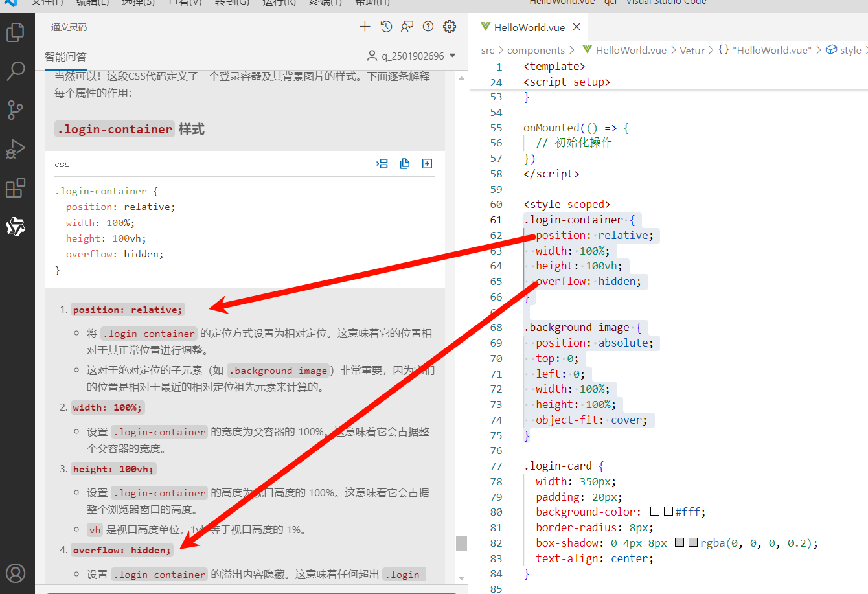This screenshot has width=868, height=594.
Task: Click "text-align: center;" in editor
Action: pyautogui.click(x=595, y=558)
